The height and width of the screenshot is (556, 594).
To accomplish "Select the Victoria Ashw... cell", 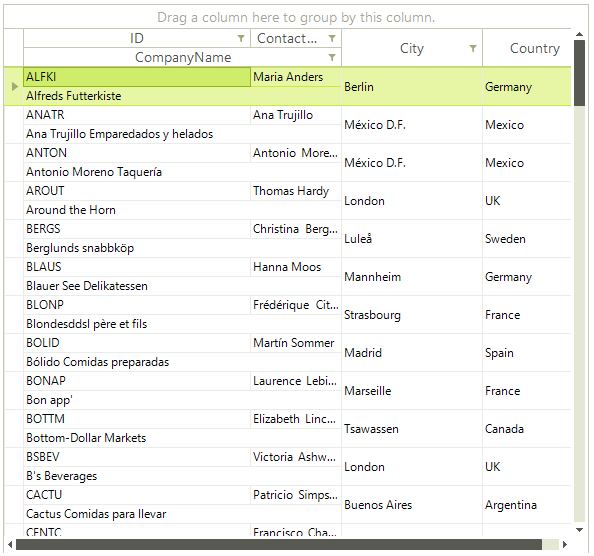I will tap(296, 457).
